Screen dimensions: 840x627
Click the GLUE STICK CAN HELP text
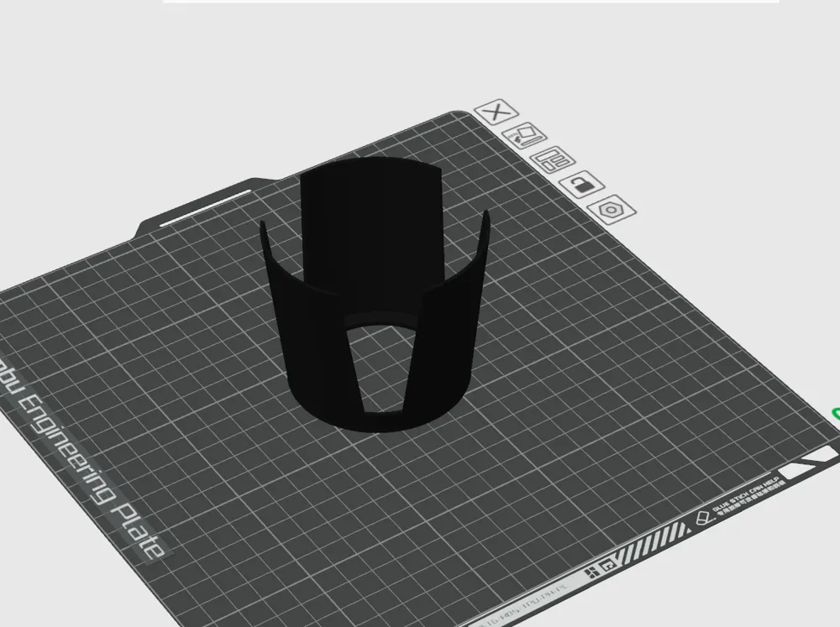(747, 494)
